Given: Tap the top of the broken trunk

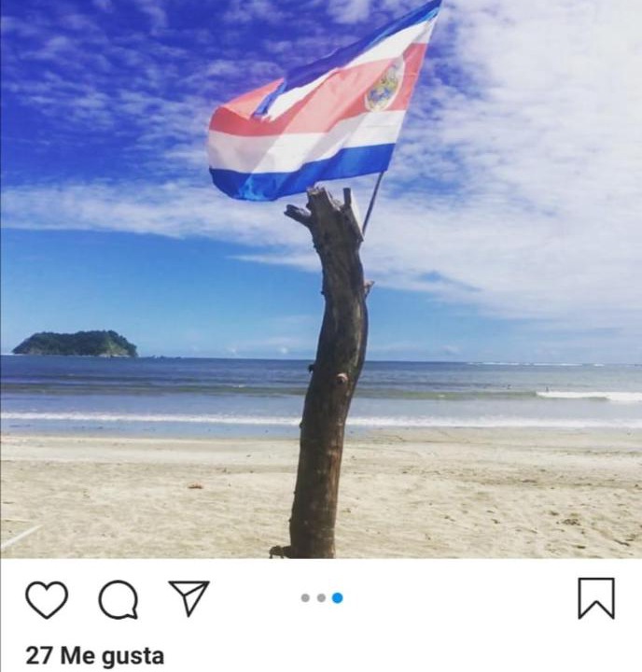Looking at the screenshot, I should click(x=324, y=202).
